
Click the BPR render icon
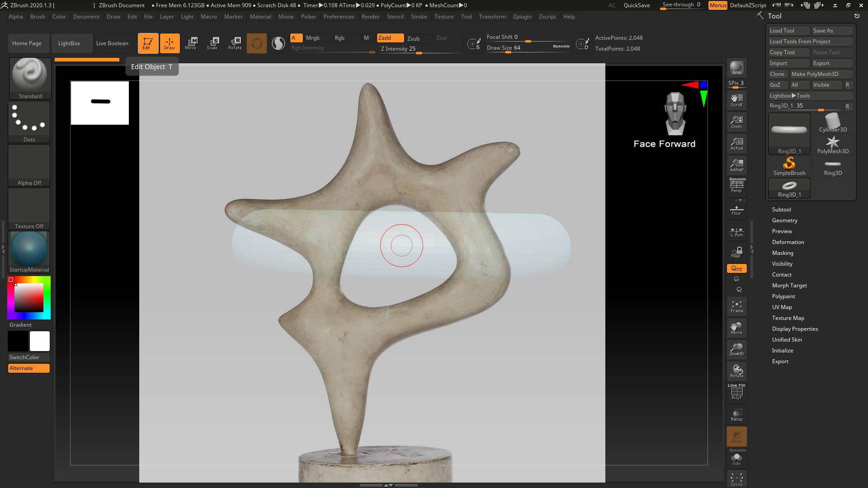[x=736, y=68]
